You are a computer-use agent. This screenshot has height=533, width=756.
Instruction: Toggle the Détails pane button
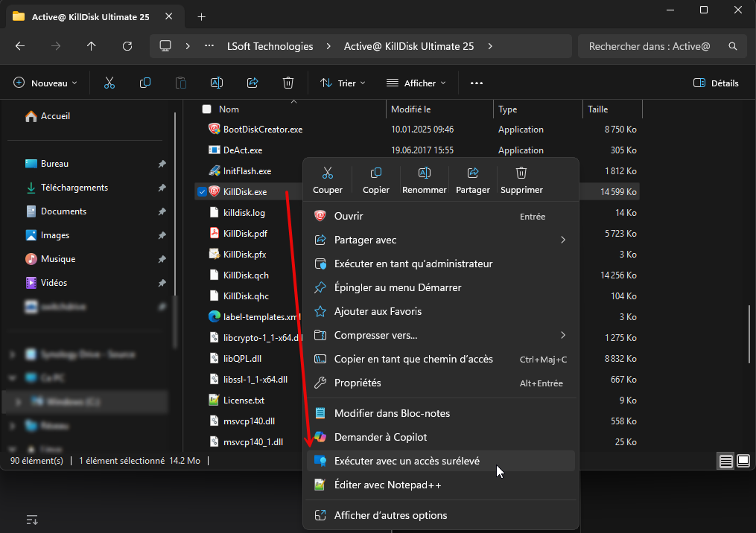[716, 83]
